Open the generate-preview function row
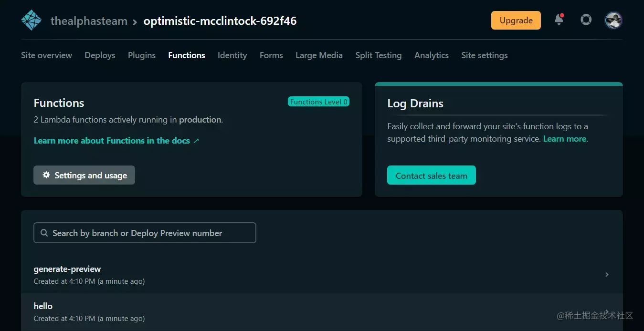 tap(322, 274)
